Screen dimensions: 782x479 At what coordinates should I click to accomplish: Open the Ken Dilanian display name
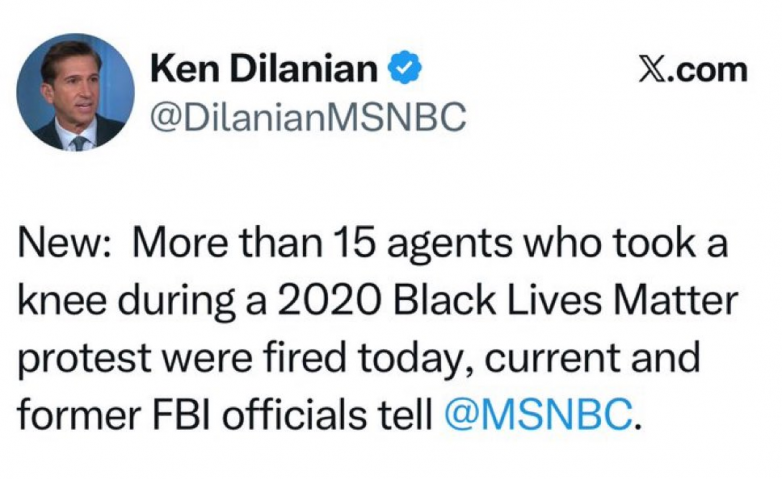(264, 68)
